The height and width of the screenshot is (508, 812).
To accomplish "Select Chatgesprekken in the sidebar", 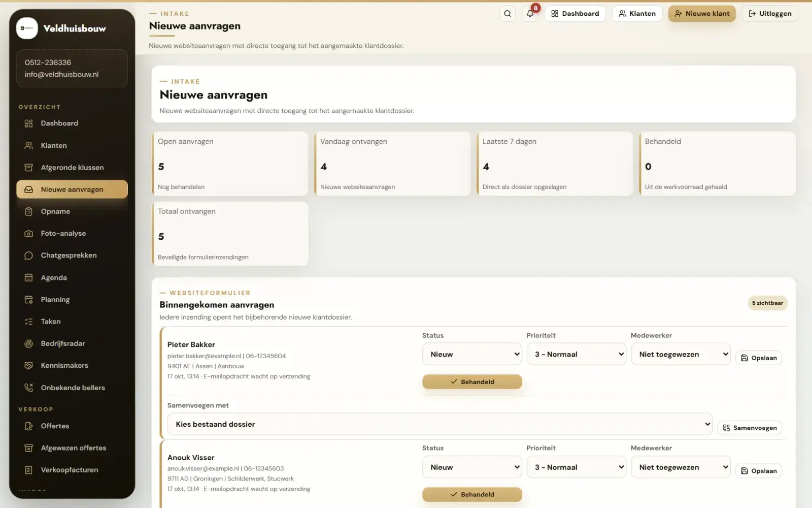I will click(72, 256).
